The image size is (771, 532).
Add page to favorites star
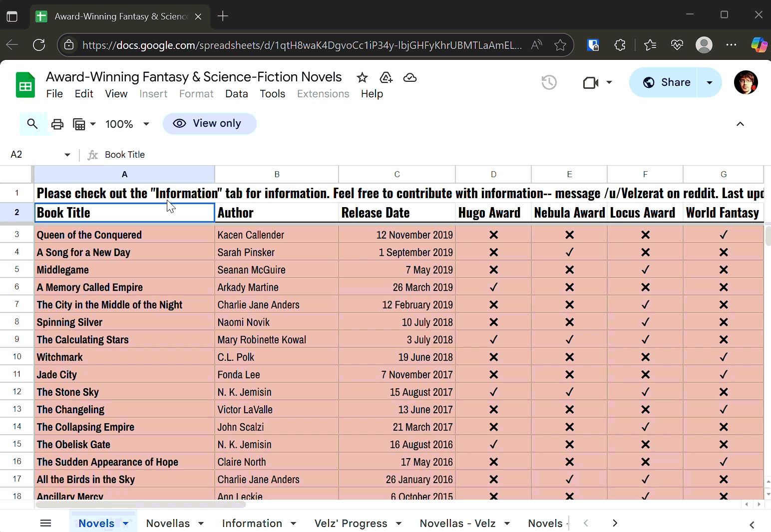pyautogui.click(x=560, y=45)
